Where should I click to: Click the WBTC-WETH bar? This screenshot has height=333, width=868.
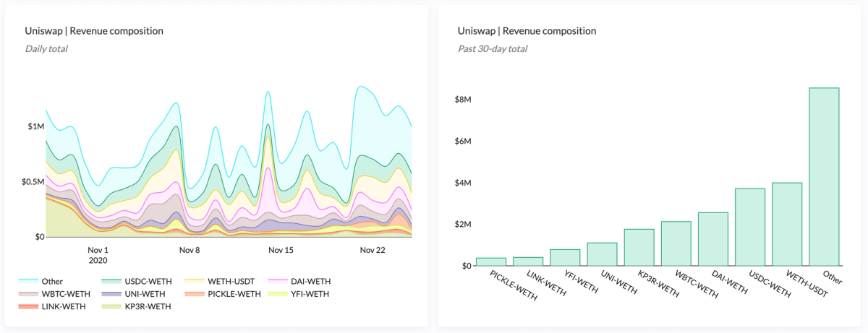(x=676, y=243)
